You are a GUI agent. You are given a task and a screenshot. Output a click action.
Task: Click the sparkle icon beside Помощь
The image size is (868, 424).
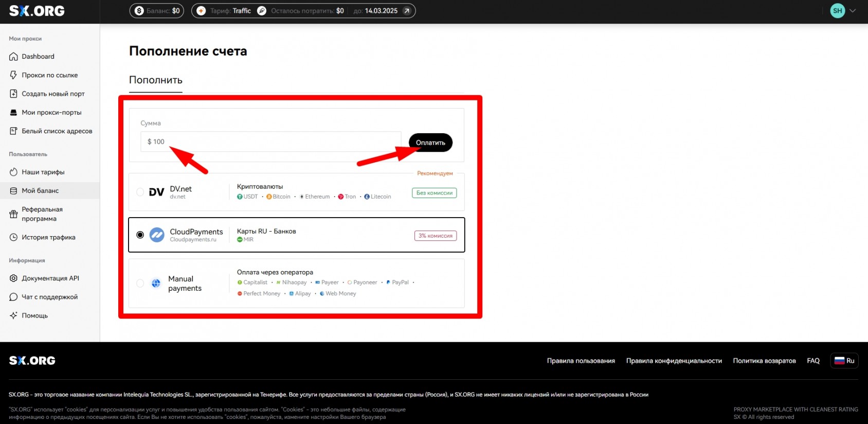(x=13, y=315)
